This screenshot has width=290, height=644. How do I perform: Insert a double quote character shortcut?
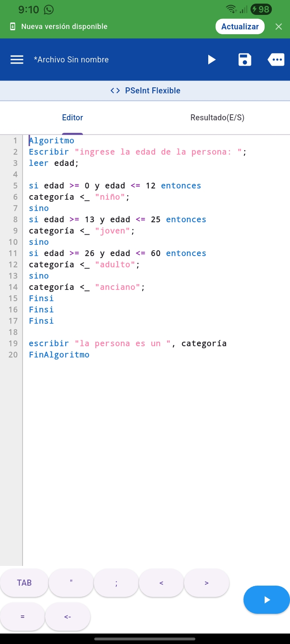[71, 583]
